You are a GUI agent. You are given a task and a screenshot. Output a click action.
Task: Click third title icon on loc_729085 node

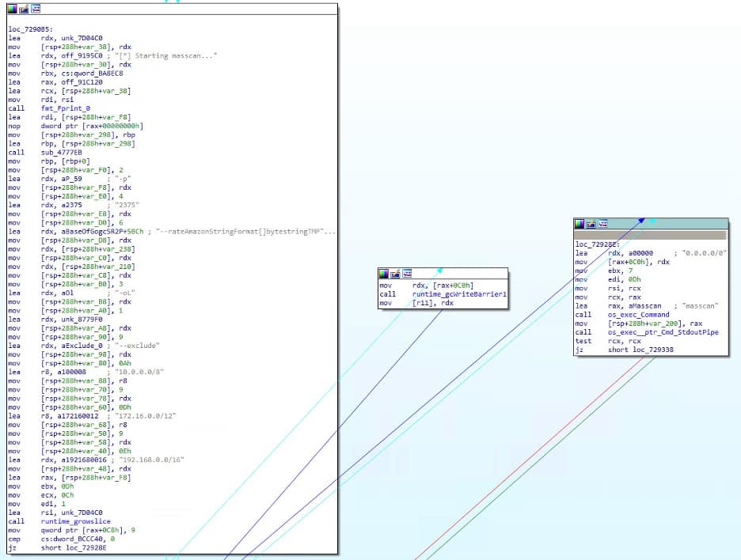point(36,9)
